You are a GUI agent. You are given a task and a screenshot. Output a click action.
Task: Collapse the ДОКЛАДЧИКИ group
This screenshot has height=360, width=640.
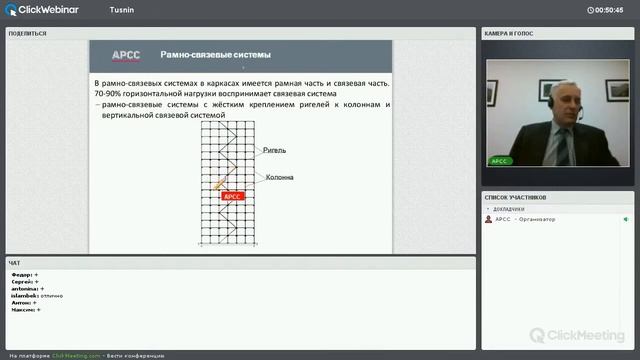click(x=488, y=209)
